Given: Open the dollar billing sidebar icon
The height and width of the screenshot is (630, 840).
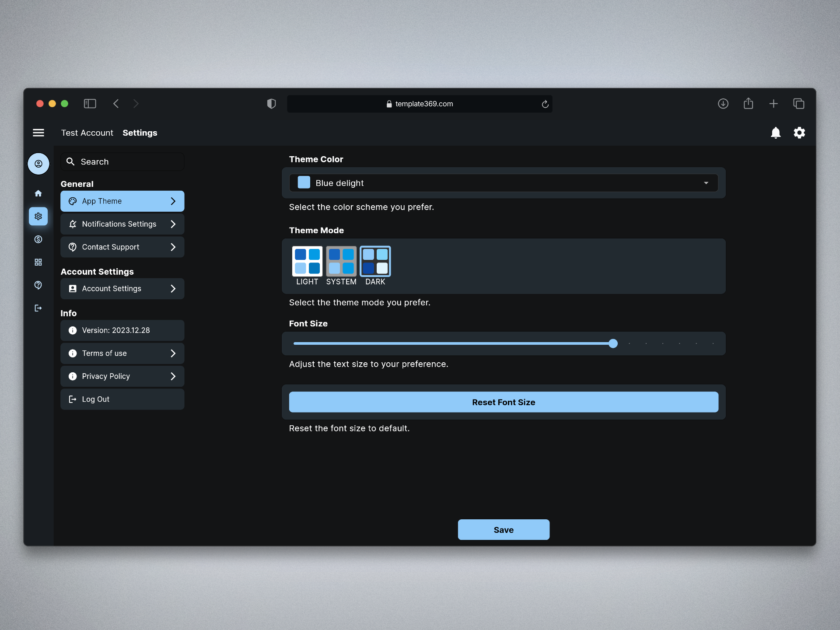Looking at the screenshot, I should (38, 239).
